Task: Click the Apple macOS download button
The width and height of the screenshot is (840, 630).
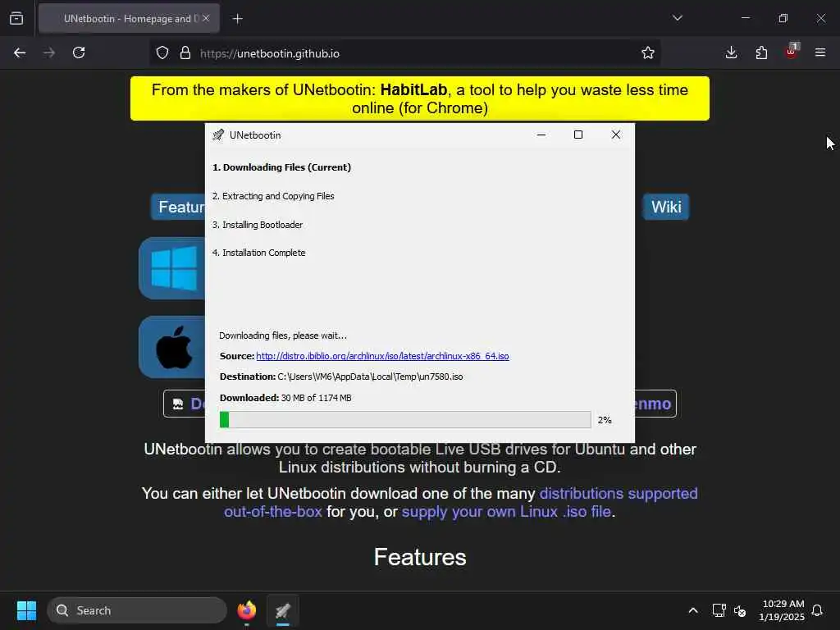Action: click(x=172, y=347)
